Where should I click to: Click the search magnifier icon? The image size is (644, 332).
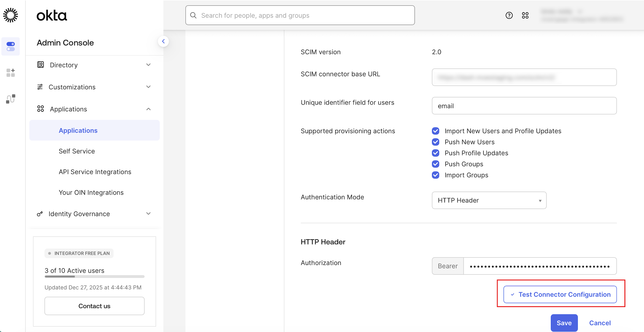(193, 15)
